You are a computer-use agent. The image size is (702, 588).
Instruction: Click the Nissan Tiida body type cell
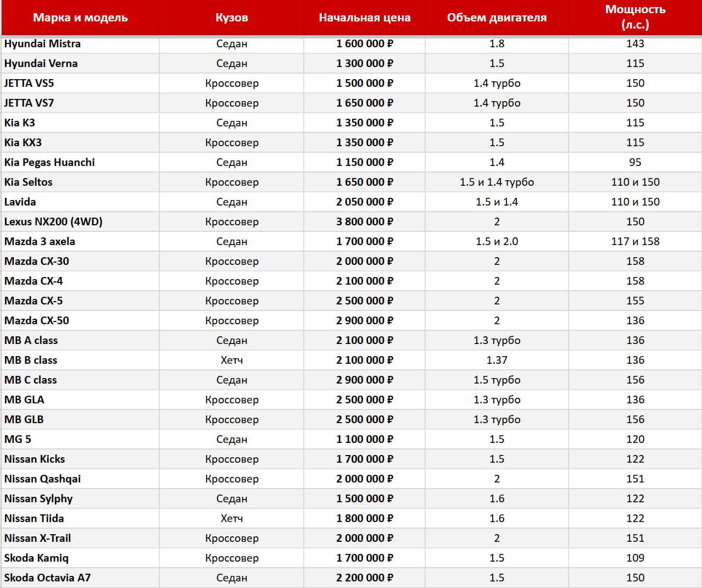(x=231, y=519)
